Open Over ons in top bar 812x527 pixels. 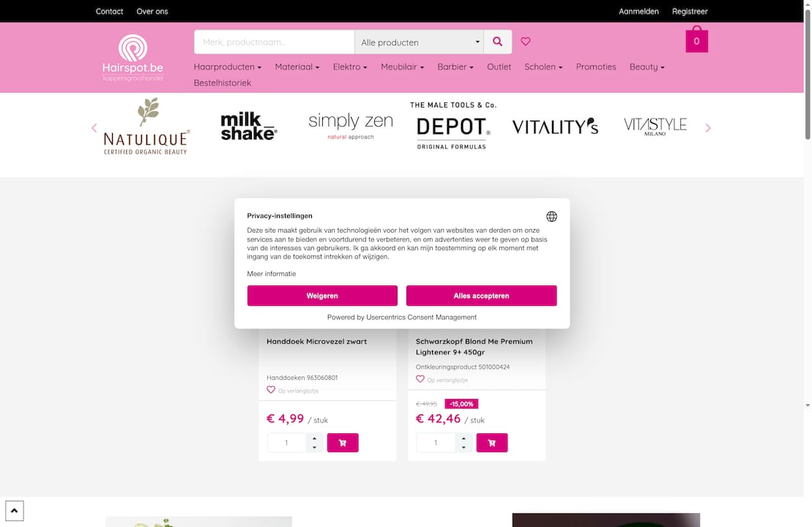pos(152,12)
